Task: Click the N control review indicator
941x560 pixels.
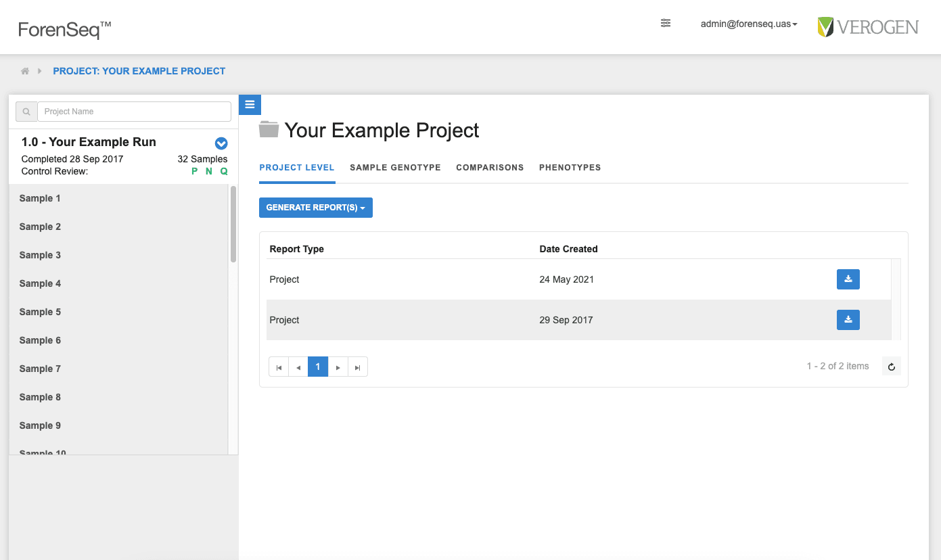Action: click(209, 171)
